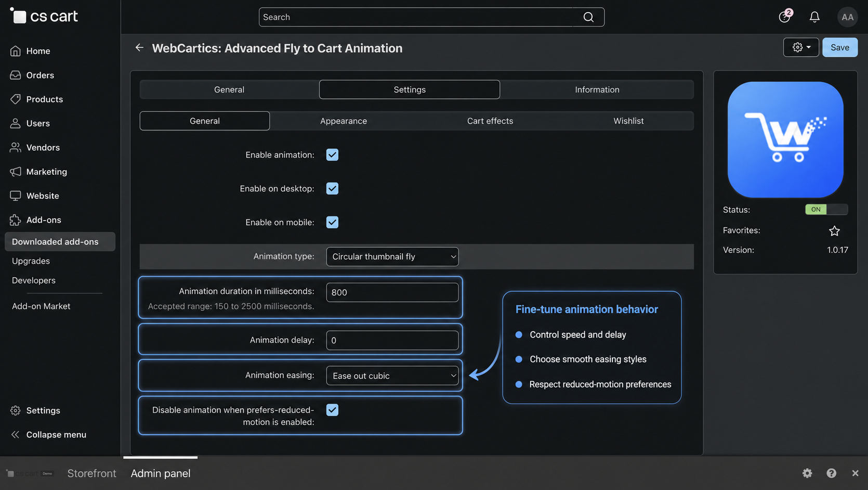Viewport: 868px width, 490px height.
Task: Mark add-on as favorite star
Action: pos(834,230)
